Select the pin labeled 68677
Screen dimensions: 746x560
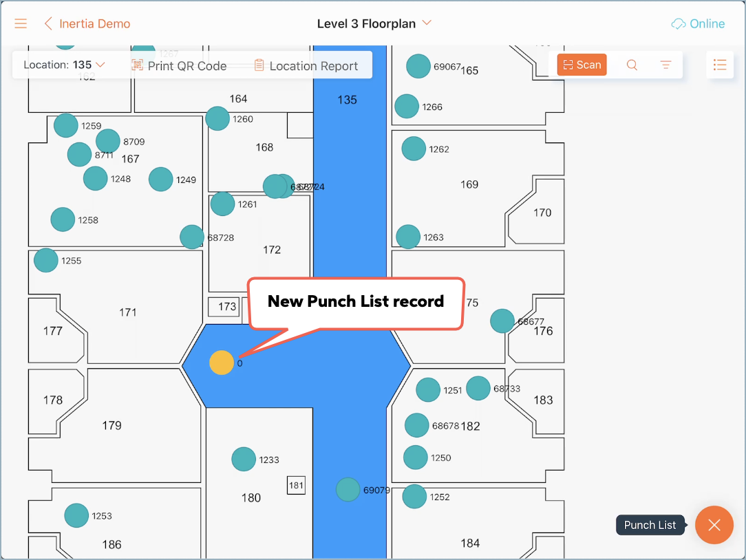pyautogui.click(x=502, y=321)
